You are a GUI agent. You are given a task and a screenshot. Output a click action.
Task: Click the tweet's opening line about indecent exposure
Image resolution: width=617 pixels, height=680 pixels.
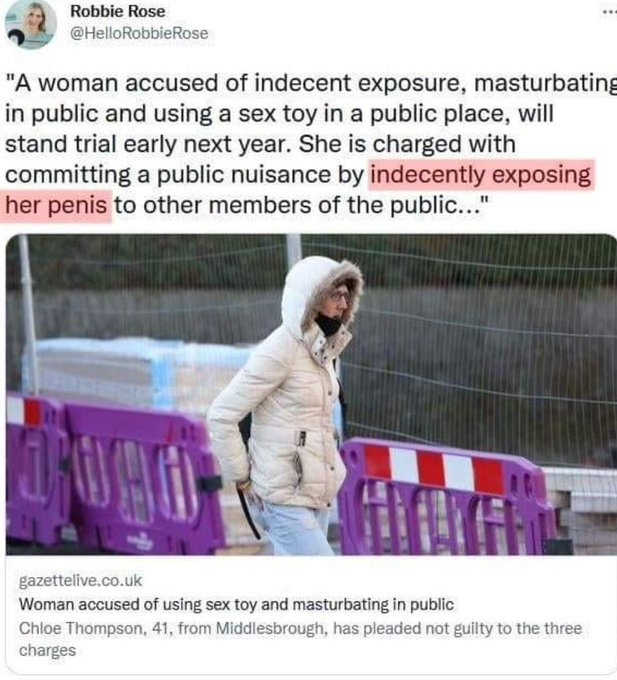click(x=311, y=83)
